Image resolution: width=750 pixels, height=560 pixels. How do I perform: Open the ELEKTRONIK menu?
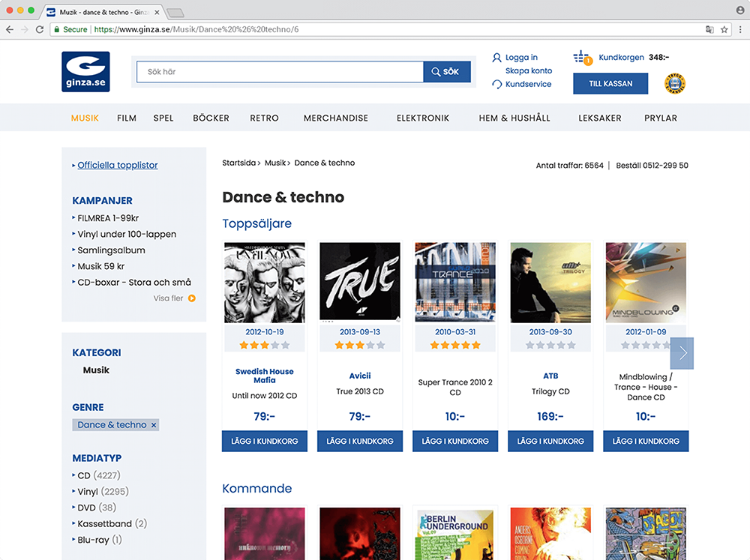(x=423, y=118)
